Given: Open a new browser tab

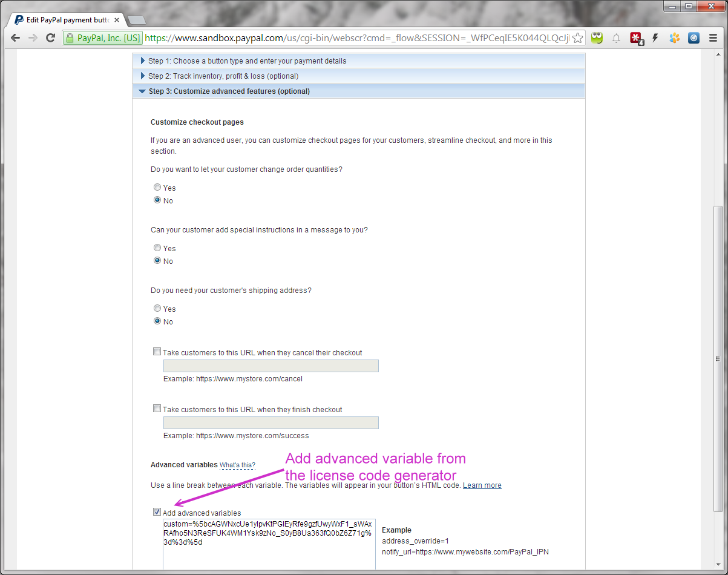Looking at the screenshot, I should (137, 21).
